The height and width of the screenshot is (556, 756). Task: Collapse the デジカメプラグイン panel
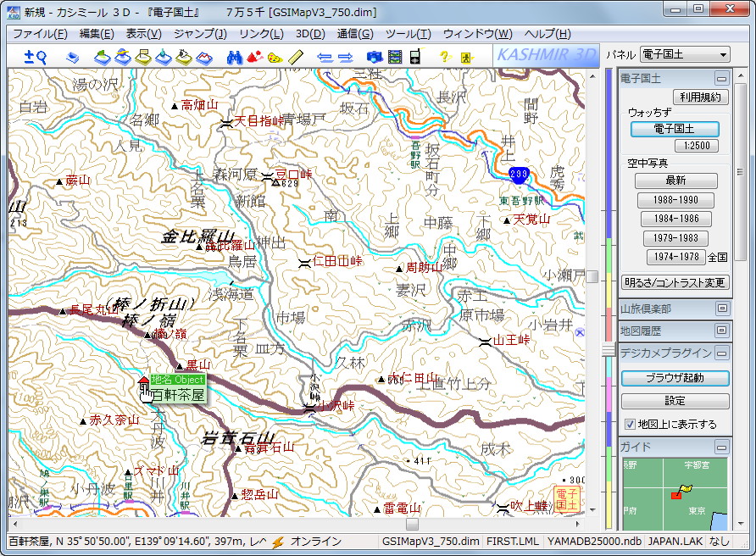point(722,353)
